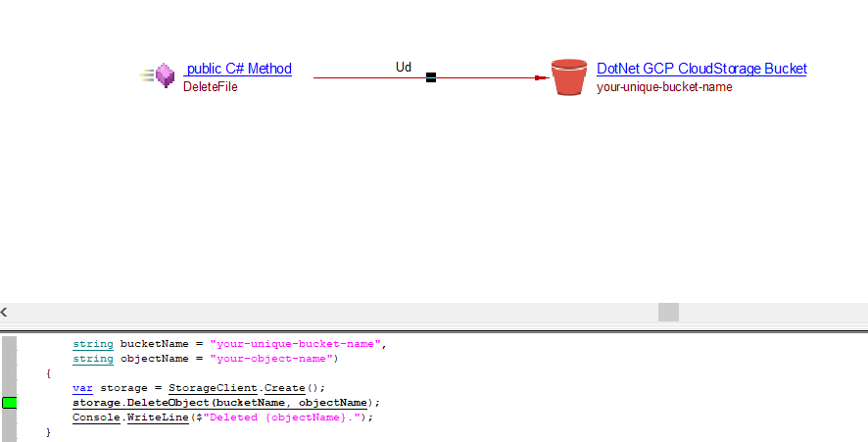
Task: Open the DotNet GCP CloudStorage Bucket link
Action: (x=701, y=69)
